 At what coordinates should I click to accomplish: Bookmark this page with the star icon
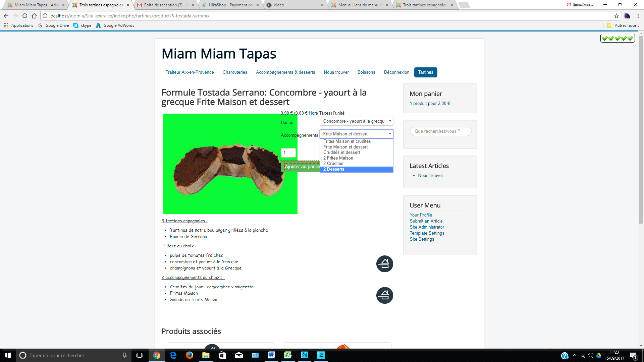point(616,16)
